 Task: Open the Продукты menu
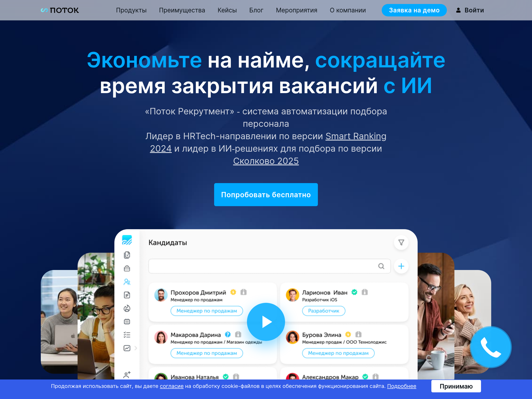pyautogui.click(x=131, y=10)
